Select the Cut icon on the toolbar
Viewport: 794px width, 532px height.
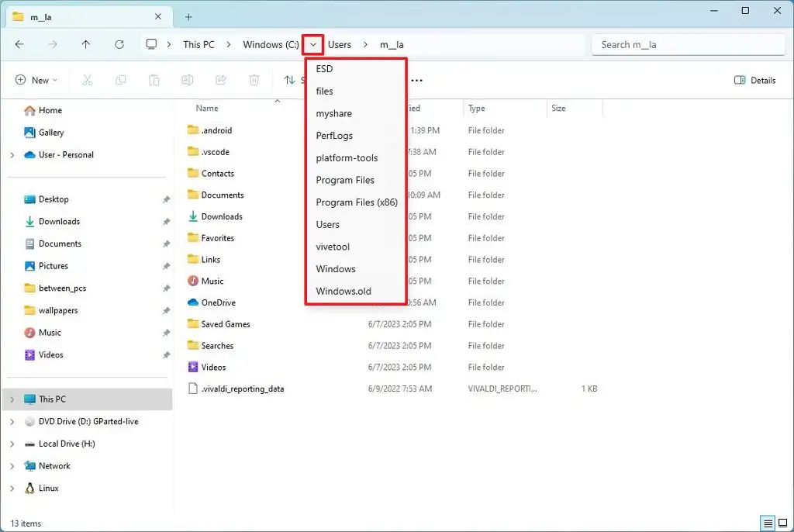[x=88, y=80]
